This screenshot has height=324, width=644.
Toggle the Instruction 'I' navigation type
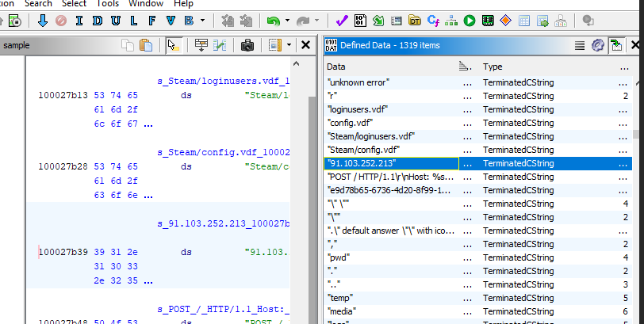click(x=79, y=20)
